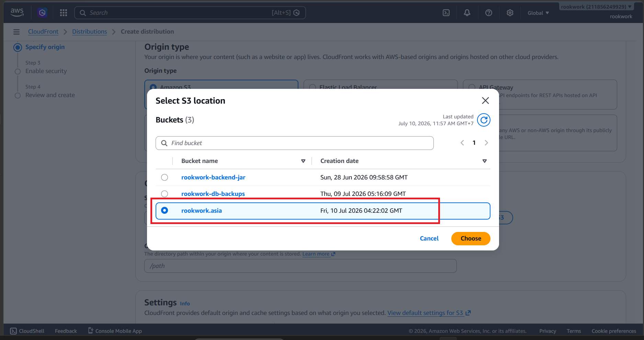Open the Global region dropdown
This screenshot has width=644, height=340.
point(538,13)
